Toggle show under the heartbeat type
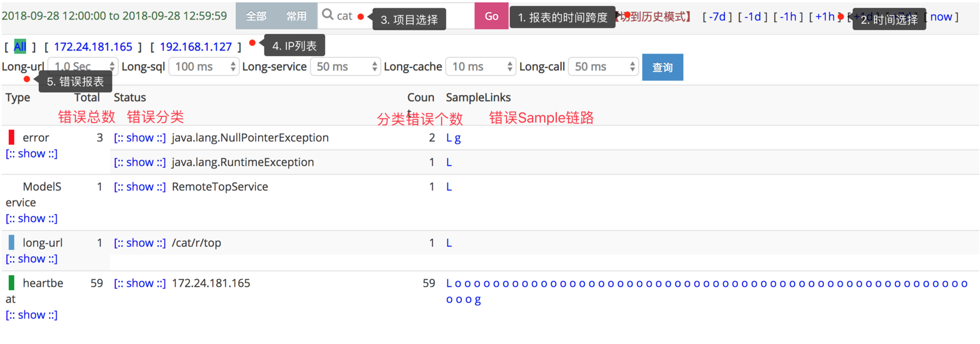This screenshot has width=980, height=344. 32,315
